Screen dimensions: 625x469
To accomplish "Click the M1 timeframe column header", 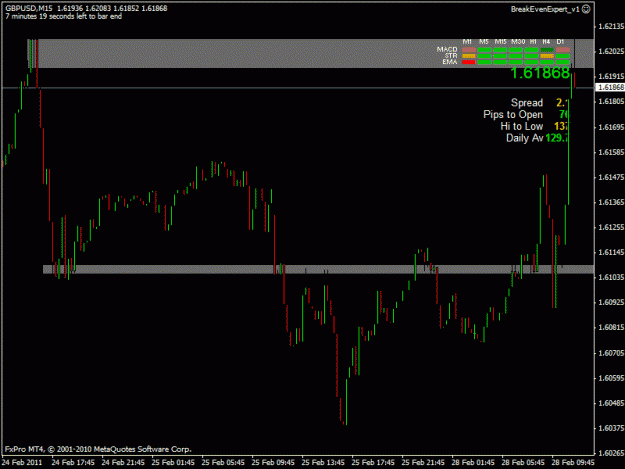I will click(467, 42).
